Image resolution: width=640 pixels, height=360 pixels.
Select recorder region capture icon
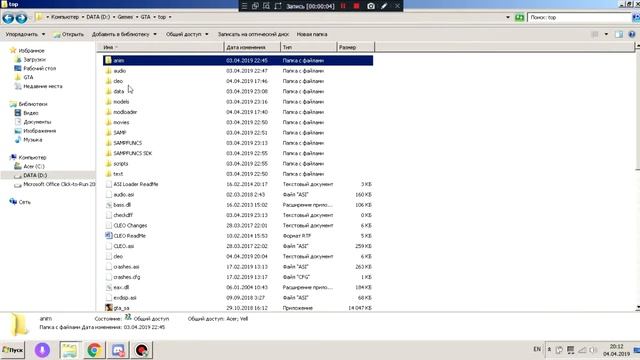point(278,6)
